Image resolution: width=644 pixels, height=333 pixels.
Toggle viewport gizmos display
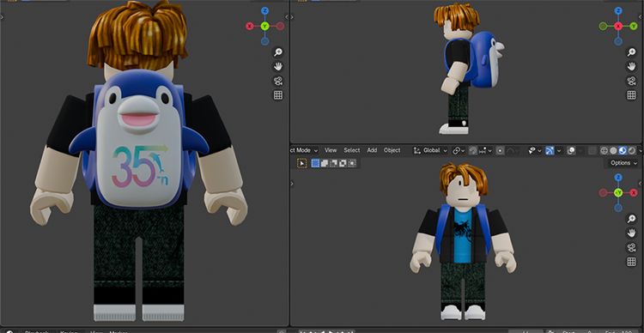point(550,151)
